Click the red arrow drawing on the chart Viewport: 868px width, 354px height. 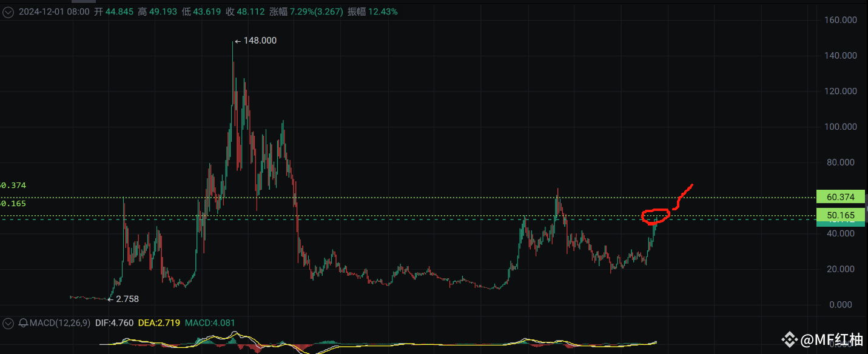click(684, 197)
